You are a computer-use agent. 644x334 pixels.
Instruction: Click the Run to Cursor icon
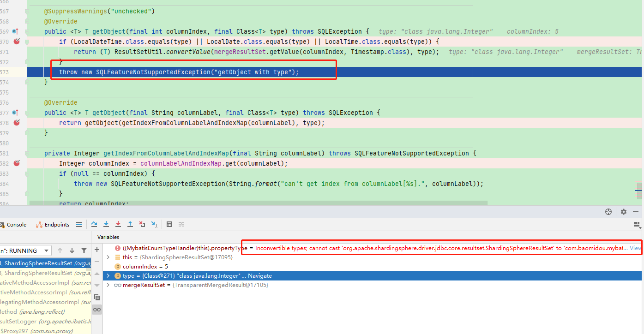155,224
